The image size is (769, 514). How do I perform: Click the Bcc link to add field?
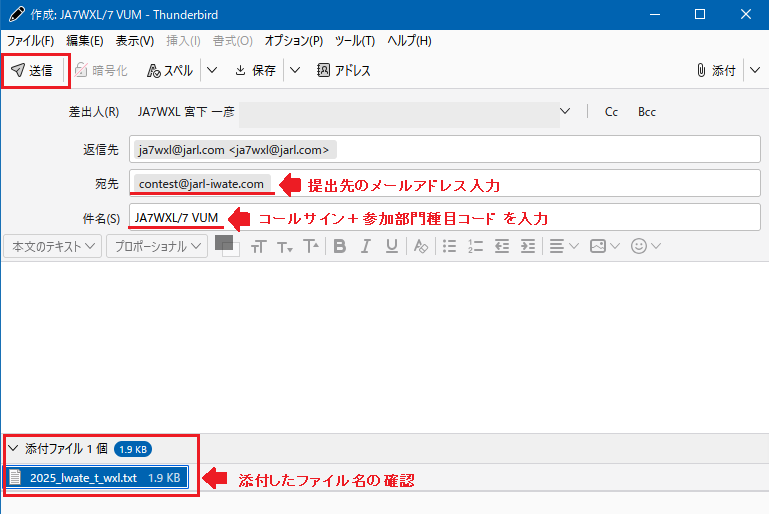coord(647,112)
